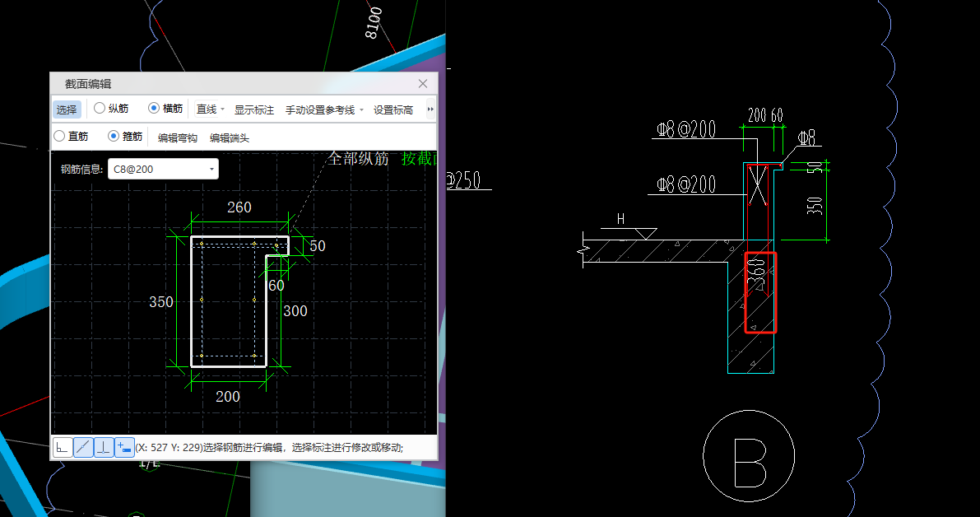The height and width of the screenshot is (517, 980).
Task: Click the upper Φ8@200 rebar label
Action: coord(685,129)
